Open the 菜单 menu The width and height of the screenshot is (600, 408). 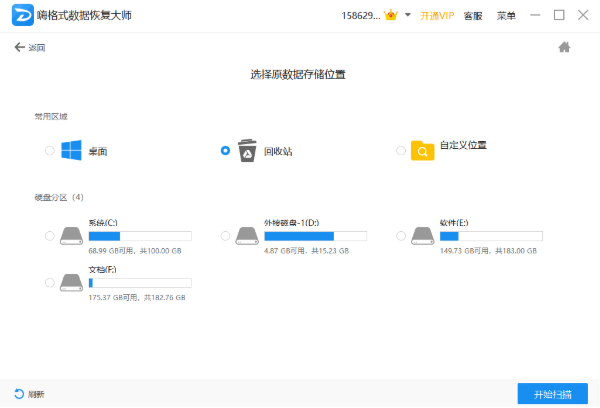pyautogui.click(x=506, y=16)
